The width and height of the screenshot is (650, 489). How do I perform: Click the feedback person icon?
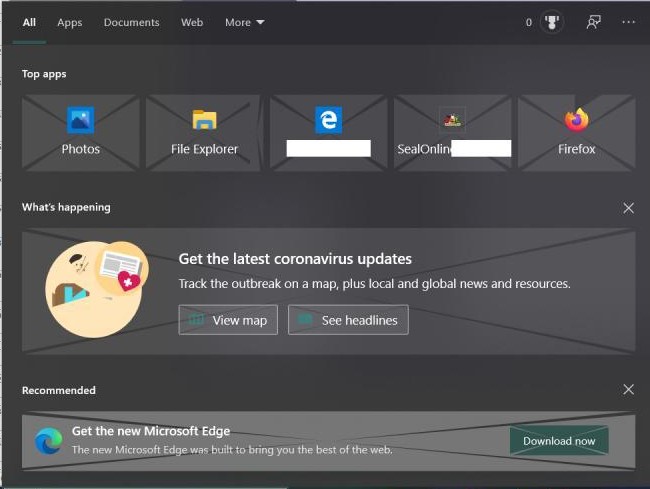[594, 22]
